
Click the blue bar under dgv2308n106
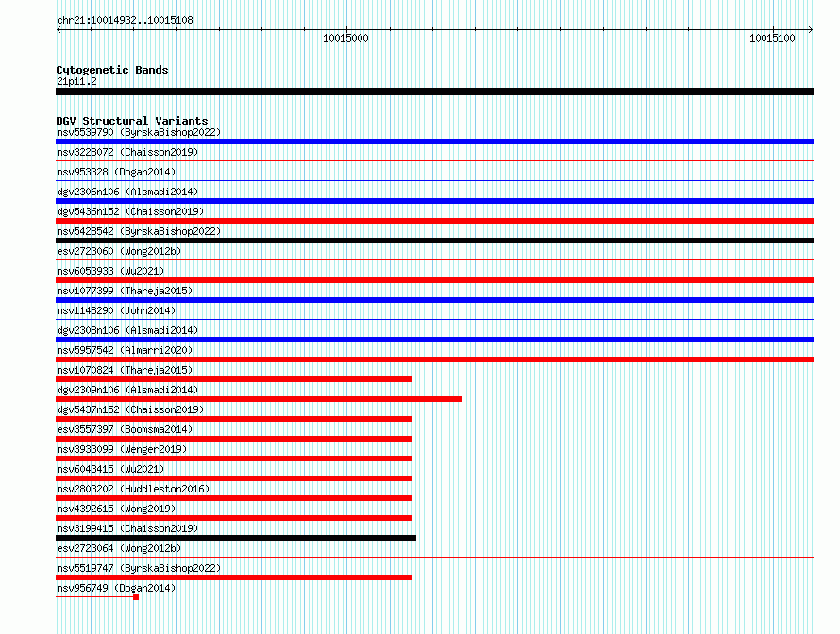click(434, 340)
